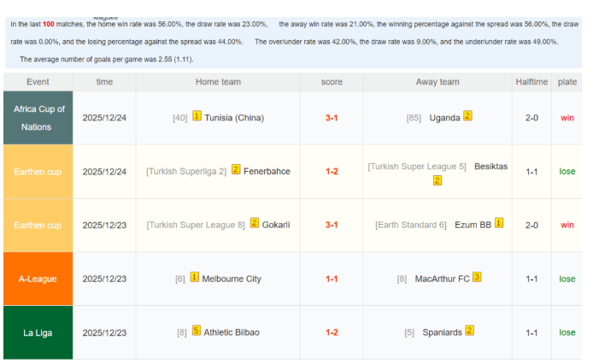Click Melbourne City yellow card badge

pos(194,278)
